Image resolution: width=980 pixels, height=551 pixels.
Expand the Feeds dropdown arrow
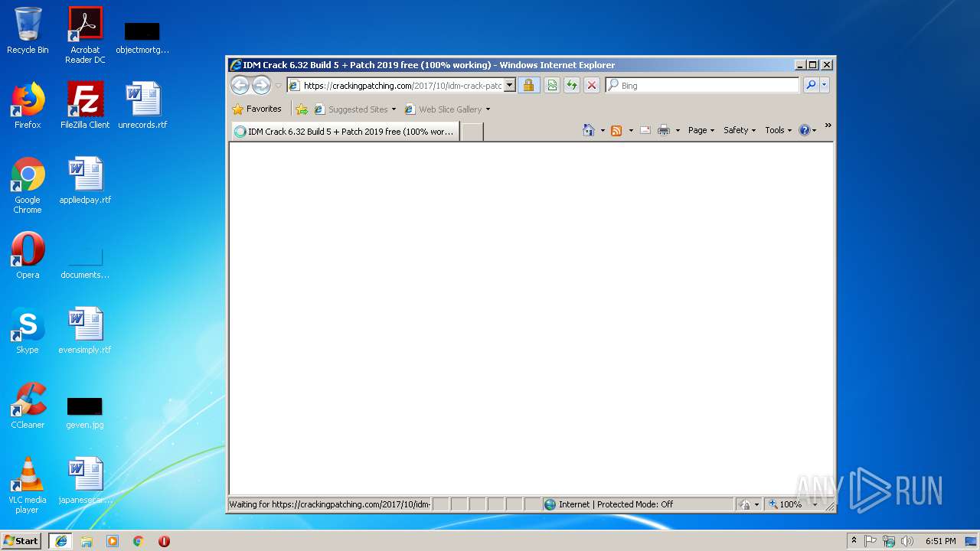(x=631, y=130)
